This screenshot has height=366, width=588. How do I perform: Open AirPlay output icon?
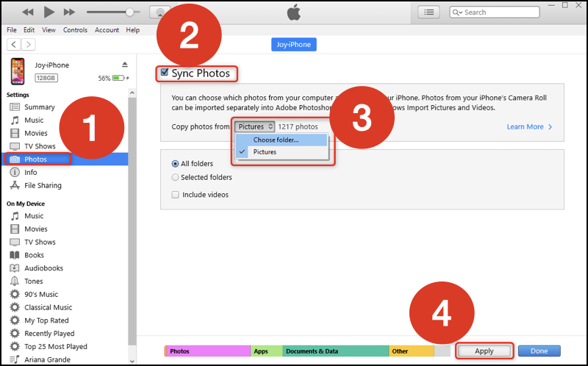pos(159,12)
